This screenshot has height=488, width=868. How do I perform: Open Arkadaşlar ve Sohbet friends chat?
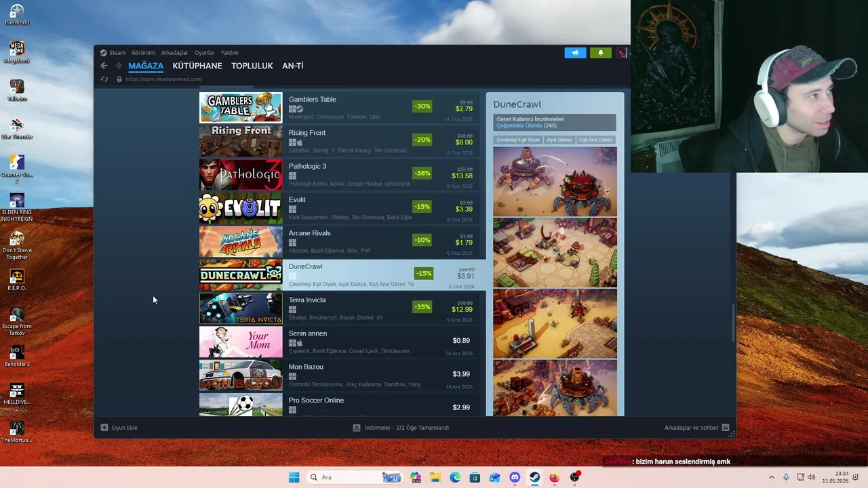(697, 428)
